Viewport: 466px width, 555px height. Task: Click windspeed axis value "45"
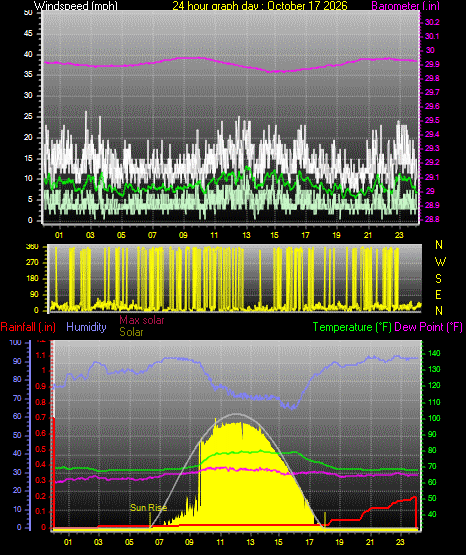tap(28, 34)
